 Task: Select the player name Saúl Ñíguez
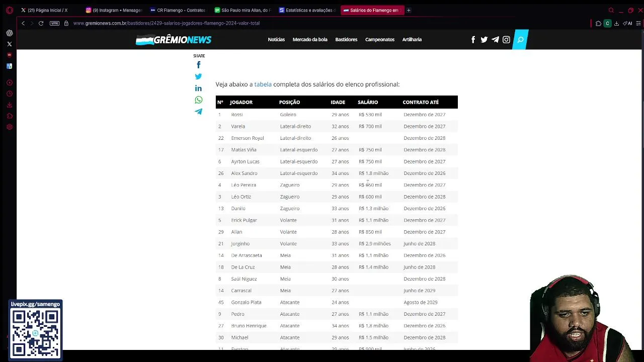coord(244,279)
